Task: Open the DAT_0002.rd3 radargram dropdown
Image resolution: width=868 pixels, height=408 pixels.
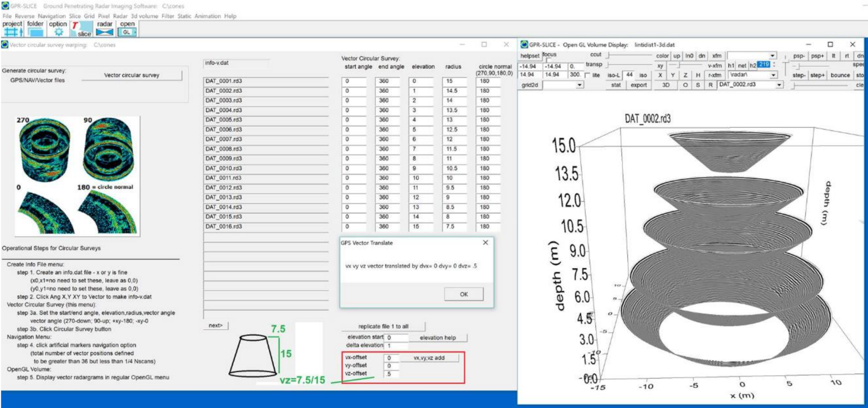Action: (779, 85)
